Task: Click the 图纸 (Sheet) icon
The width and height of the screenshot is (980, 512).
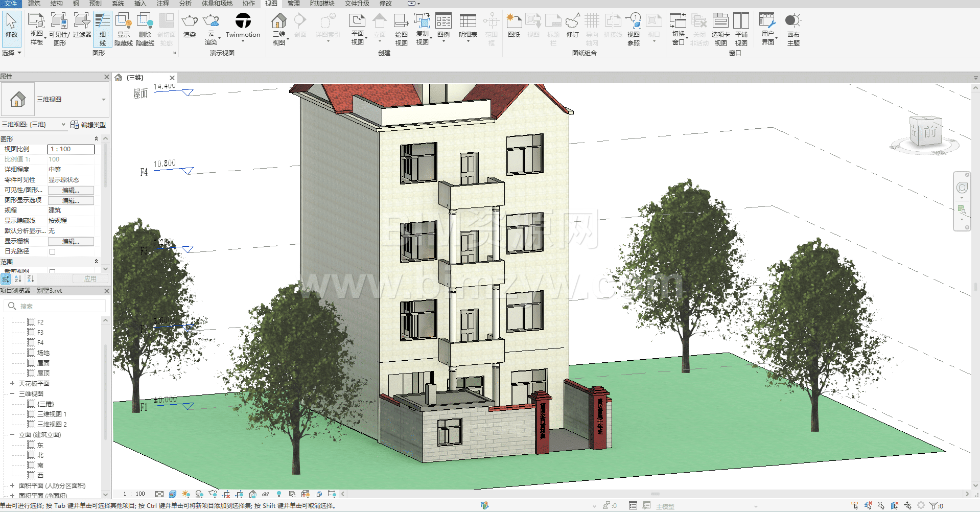Action: point(514,26)
